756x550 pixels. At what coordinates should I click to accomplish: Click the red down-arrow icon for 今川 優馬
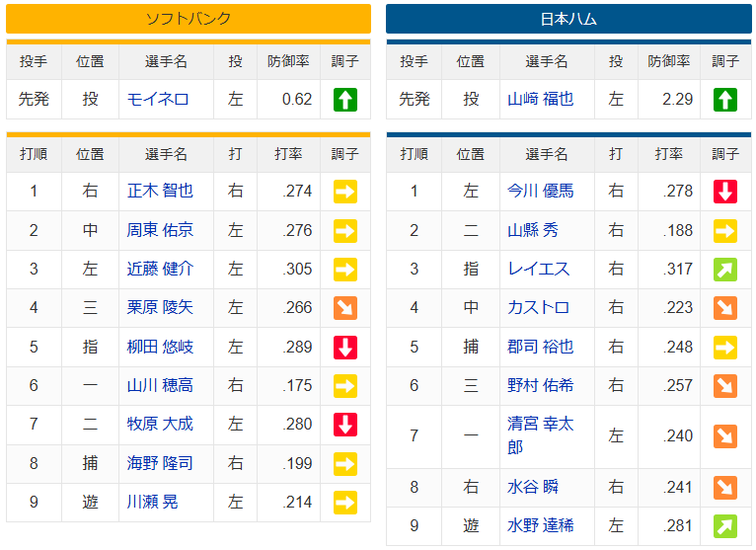pyautogui.click(x=725, y=191)
